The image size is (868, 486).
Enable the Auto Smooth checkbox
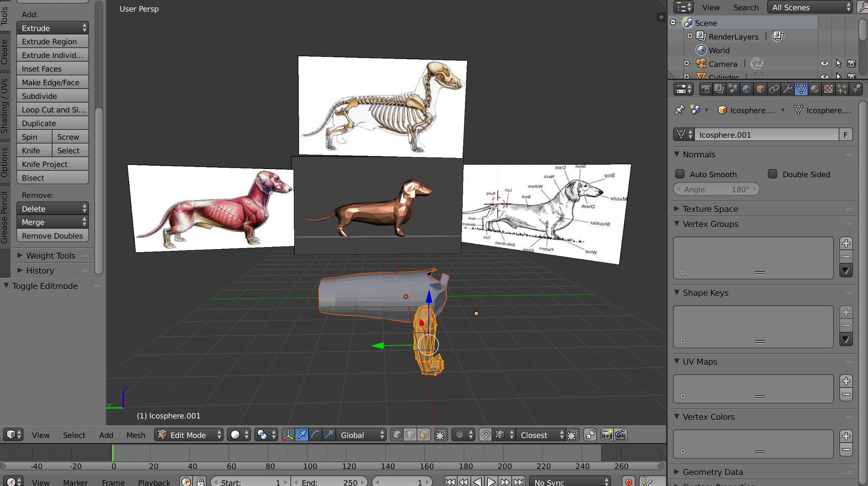click(680, 174)
